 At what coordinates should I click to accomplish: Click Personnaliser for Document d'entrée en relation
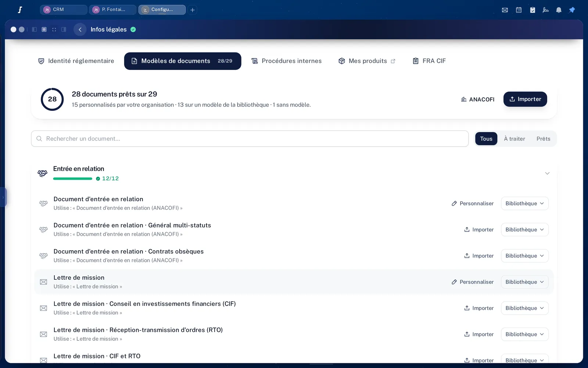click(x=473, y=204)
